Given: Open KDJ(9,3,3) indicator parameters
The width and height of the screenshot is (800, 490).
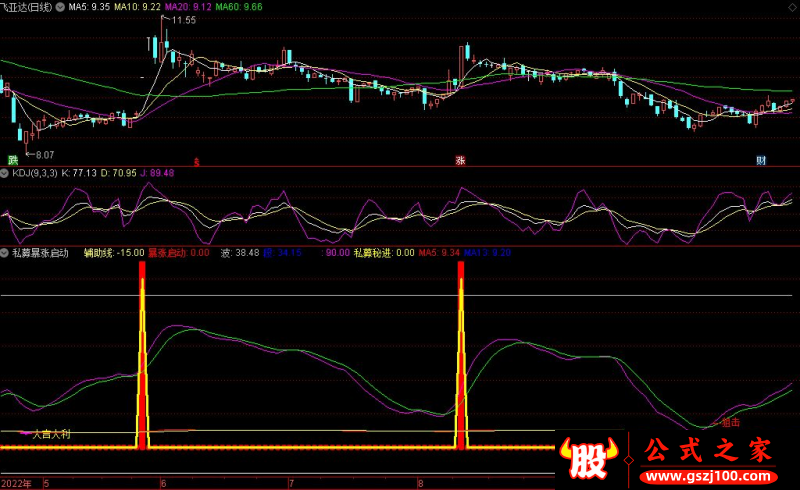Looking at the screenshot, I should pos(34,173).
